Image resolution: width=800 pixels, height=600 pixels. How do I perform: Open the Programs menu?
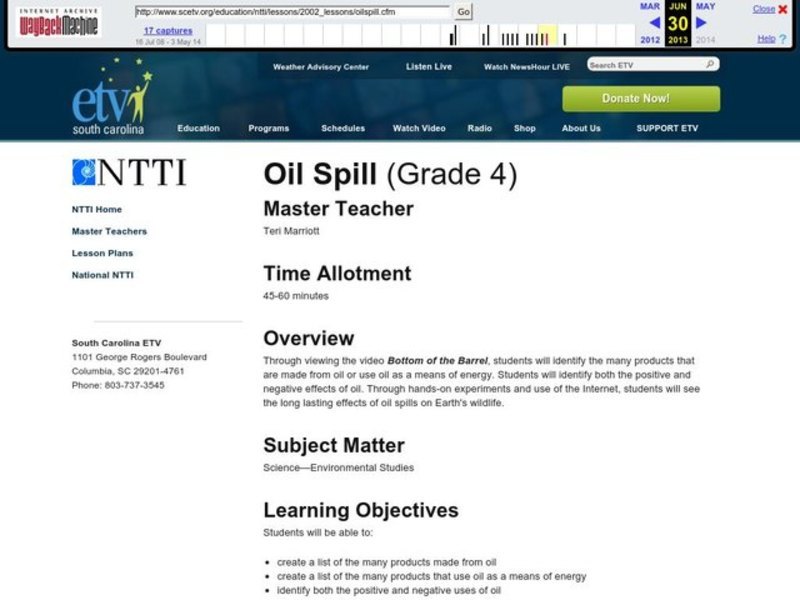pyautogui.click(x=268, y=128)
